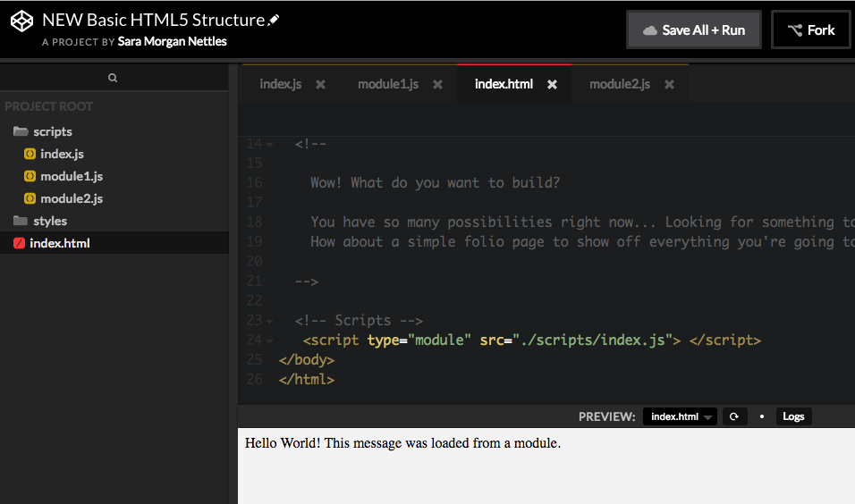Collapse code fold at line 14
The image size is (855, 504).
pos(269,145)
